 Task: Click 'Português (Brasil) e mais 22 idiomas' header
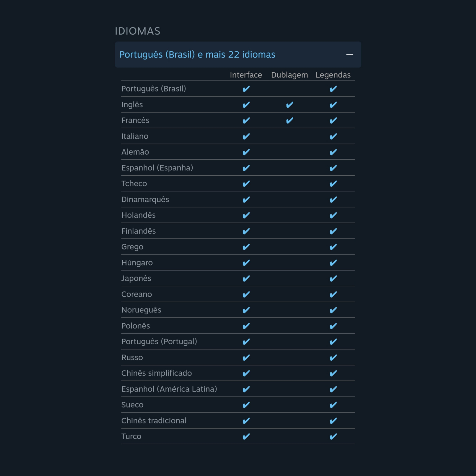[197, 54]
